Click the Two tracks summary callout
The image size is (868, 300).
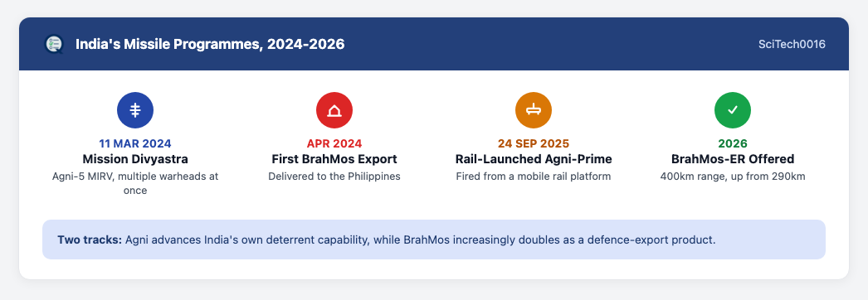coord(434,240)
